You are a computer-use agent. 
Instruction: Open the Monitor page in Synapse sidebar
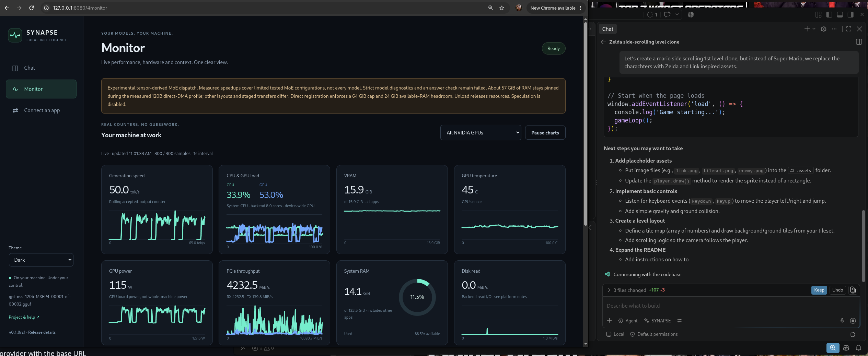[41, 89]
